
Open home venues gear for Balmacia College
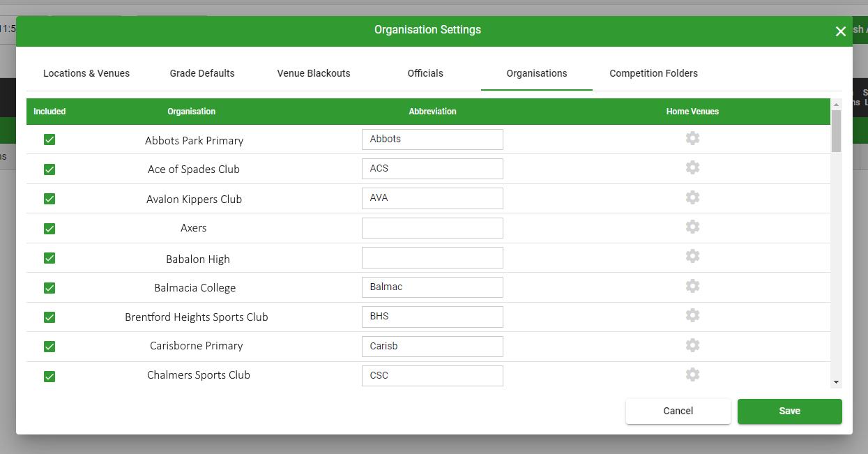(x=692, y=286)
